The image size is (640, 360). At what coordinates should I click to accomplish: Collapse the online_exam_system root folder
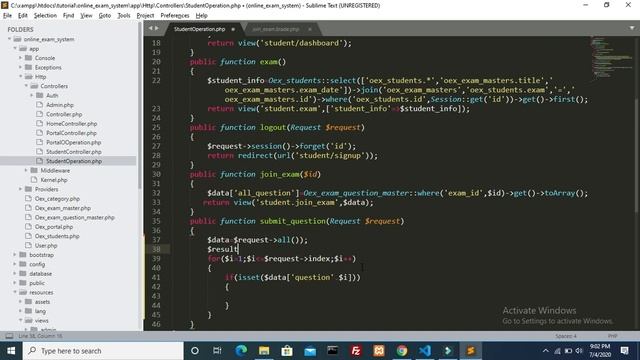(9, 39)
